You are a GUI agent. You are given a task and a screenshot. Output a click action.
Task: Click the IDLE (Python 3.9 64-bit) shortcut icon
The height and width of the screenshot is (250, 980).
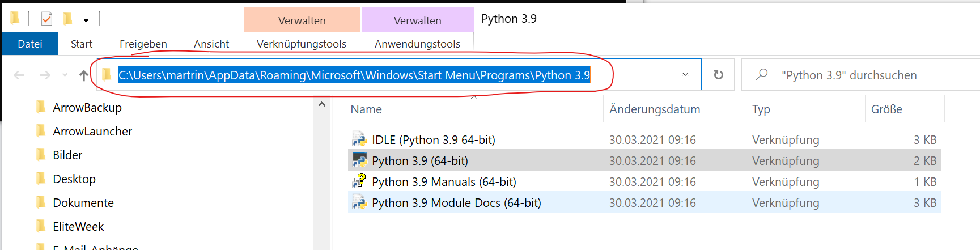(359, 139)
